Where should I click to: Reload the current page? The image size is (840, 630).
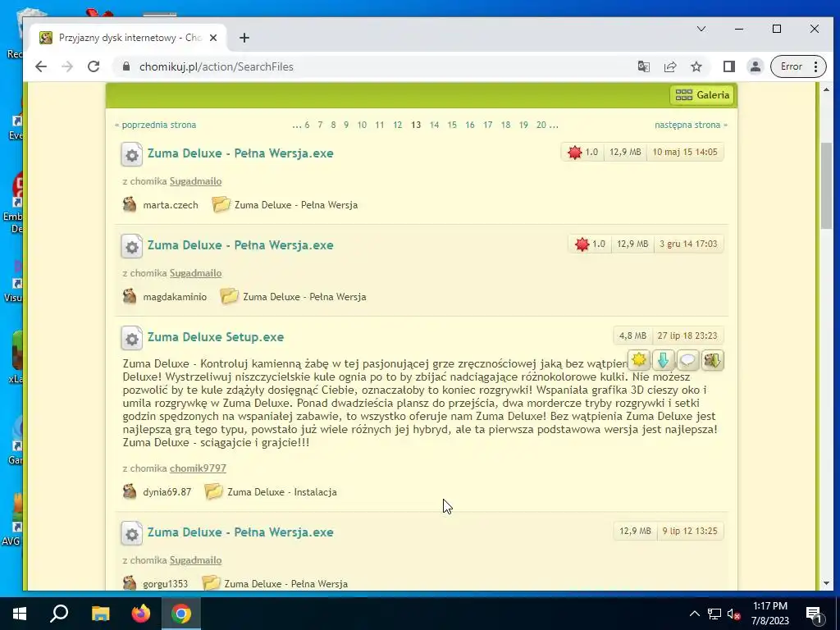94,66
